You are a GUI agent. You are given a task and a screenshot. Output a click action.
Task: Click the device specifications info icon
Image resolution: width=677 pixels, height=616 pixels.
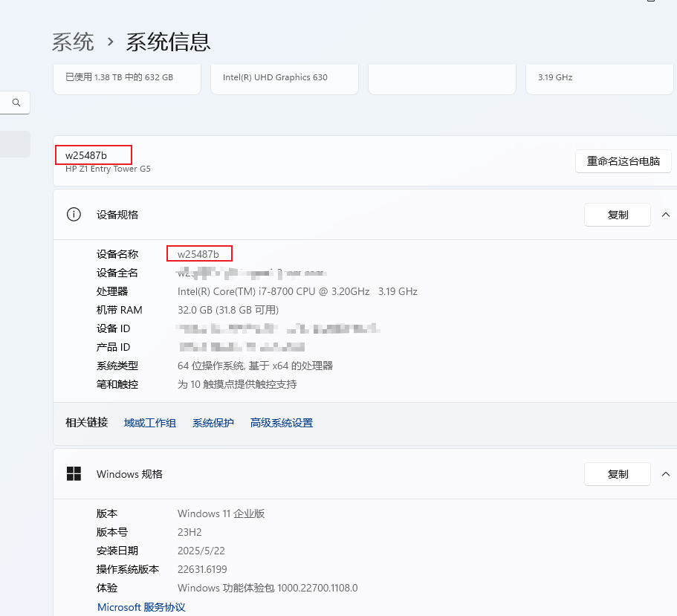[x=74, y=214]
